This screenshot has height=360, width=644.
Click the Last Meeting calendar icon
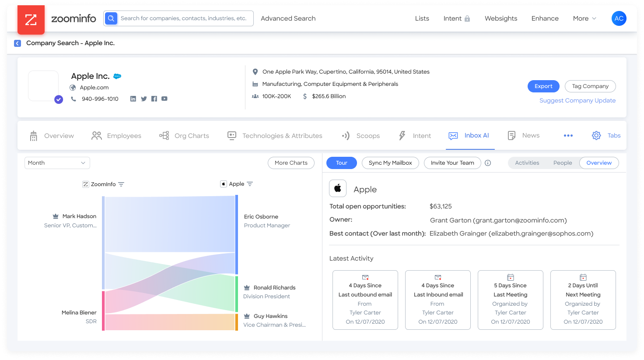(x=511, y=277)
